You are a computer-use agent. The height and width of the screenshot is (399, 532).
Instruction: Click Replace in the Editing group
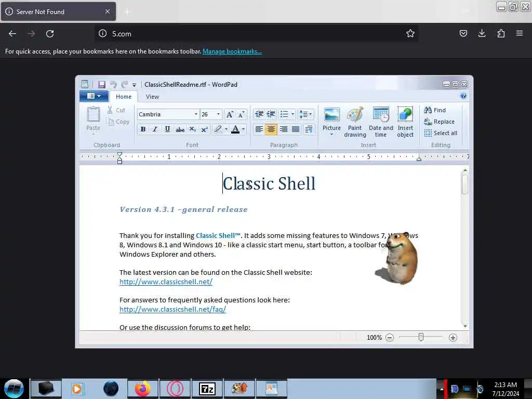[439, 122]
